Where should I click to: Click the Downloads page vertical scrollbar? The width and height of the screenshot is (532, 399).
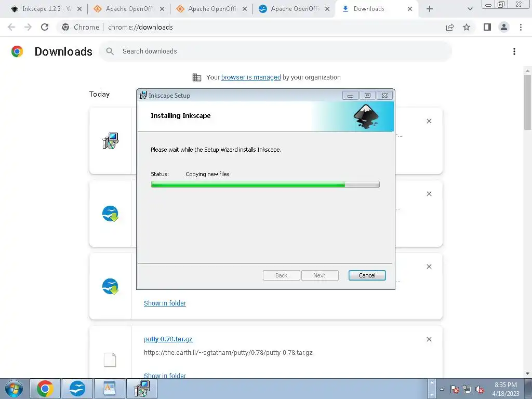tap(527, 102)
